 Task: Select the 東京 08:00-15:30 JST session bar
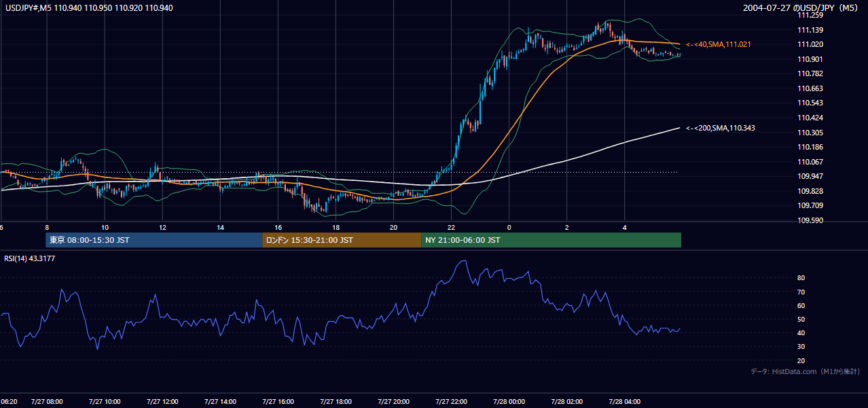(x=154, y=240)
